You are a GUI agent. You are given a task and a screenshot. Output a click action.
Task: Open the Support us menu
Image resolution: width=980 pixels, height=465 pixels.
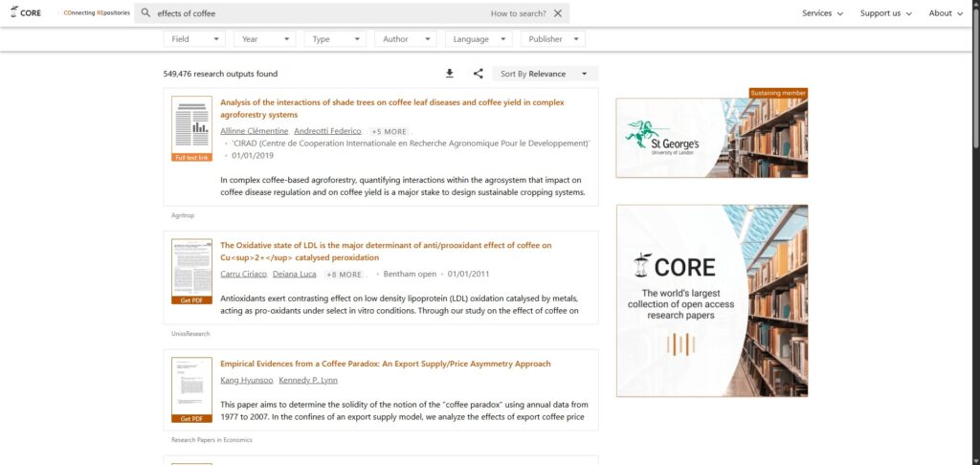(885, 13)
